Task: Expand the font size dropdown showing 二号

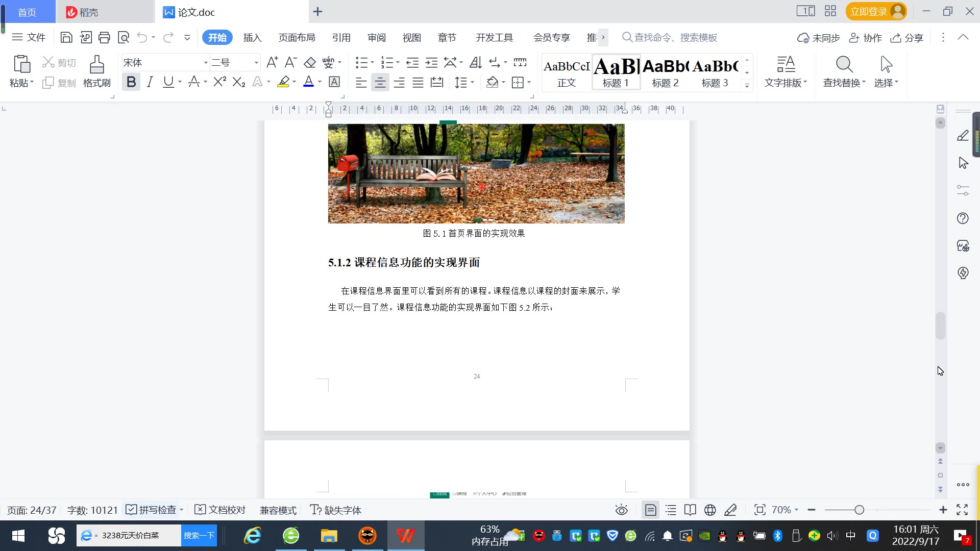Action: click(x=256, y=63)
